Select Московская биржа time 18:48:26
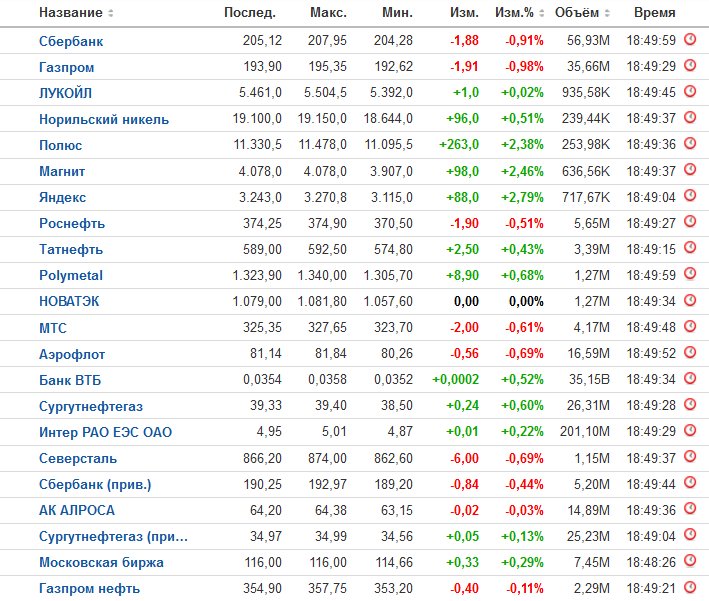709x601 pixels. tap(651, 562)
